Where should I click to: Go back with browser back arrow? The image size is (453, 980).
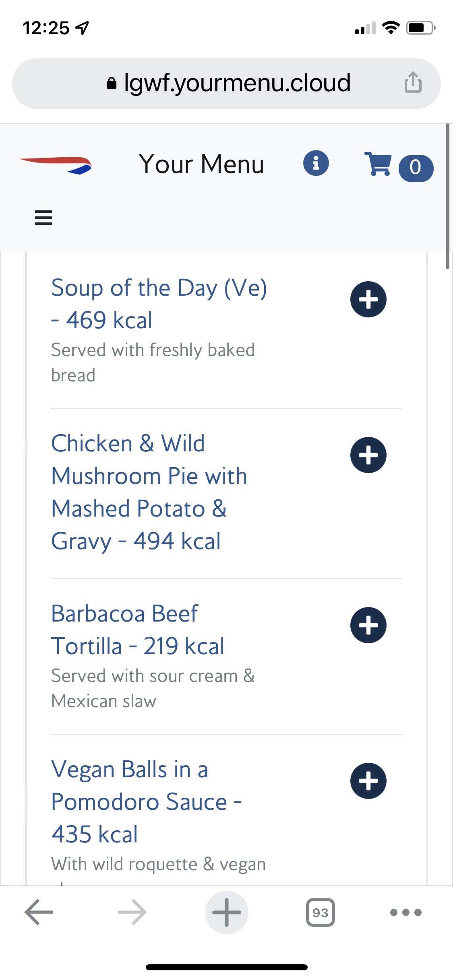coord(39,912)
